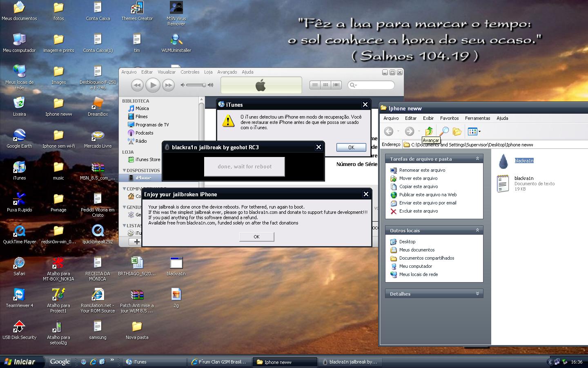Open Favoritos menu in explorer window
This screenshot has height=368, width=588.
[449, 118]
